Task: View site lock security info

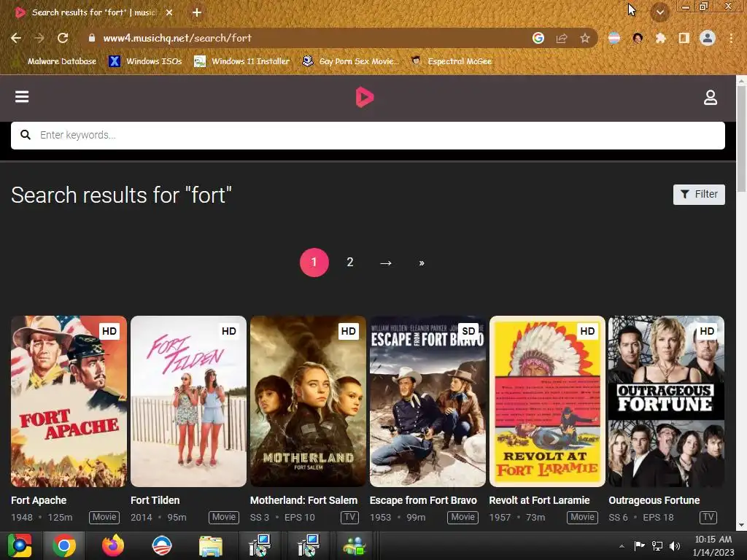Action: [x=92, y=38]
